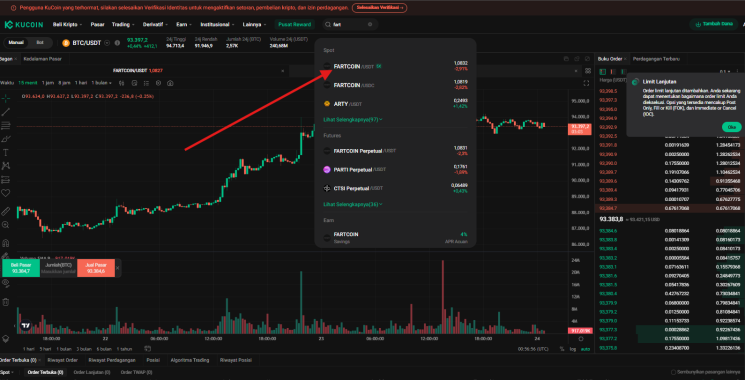Switch to Manual trading mode
Image resolution: width=745 pixels, height=380 pixels.
16,43
